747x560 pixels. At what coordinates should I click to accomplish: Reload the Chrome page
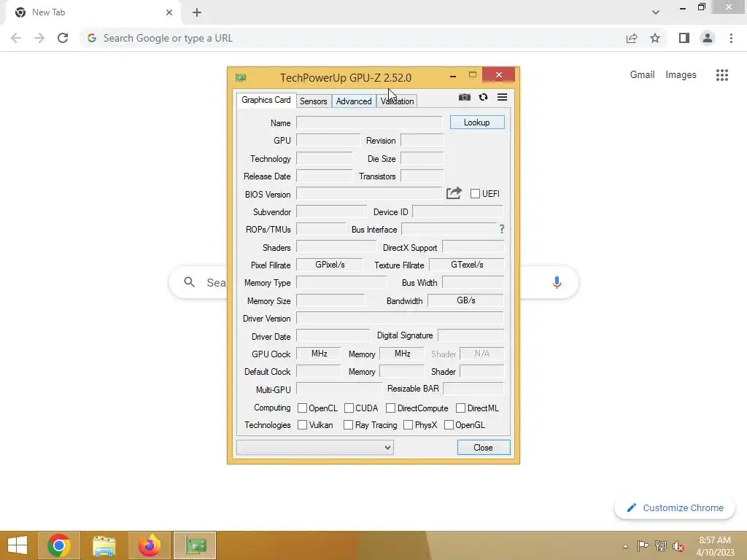click(x=63, y=38)
